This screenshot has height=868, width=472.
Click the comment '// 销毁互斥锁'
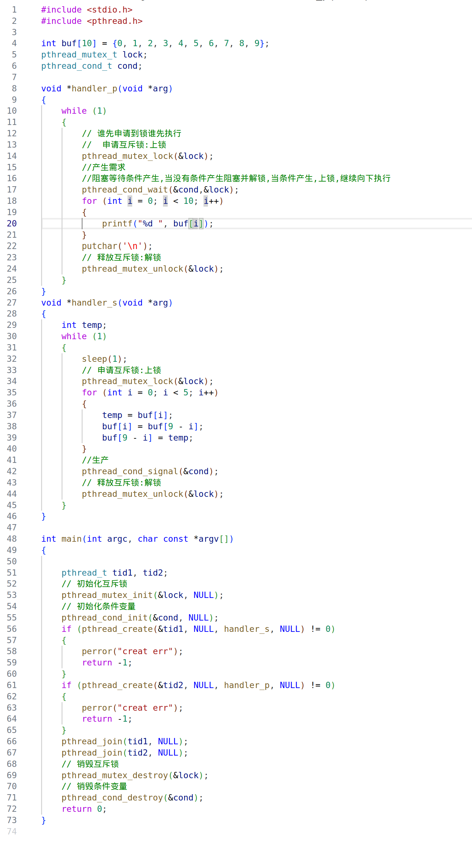click(x=90, y=764)
